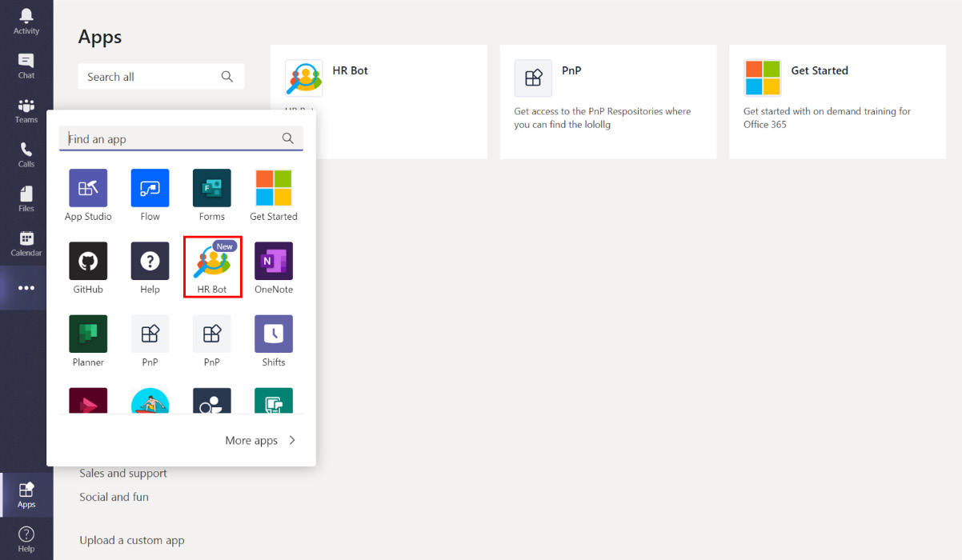Viewport: 962px width, 560px height.
Task: Click the Office 365 training description
Action: pyautogui.click(x=828, y=118)
